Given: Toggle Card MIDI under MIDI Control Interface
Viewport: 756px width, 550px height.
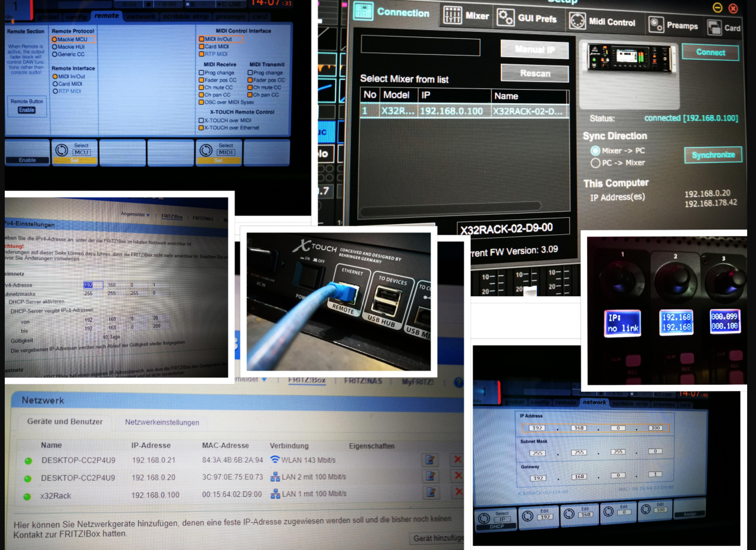Looking at the screenshot, I should click(x=201, y=47).
